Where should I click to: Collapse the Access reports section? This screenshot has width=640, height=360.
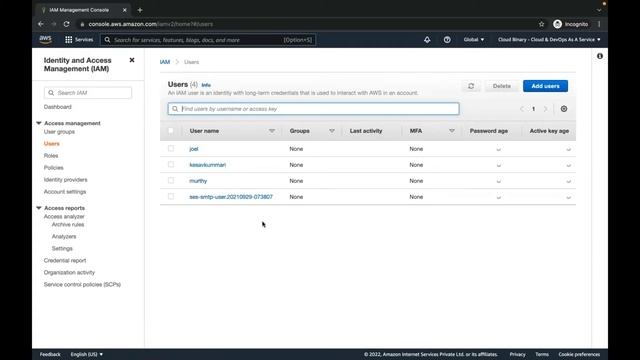coord(39,208)
